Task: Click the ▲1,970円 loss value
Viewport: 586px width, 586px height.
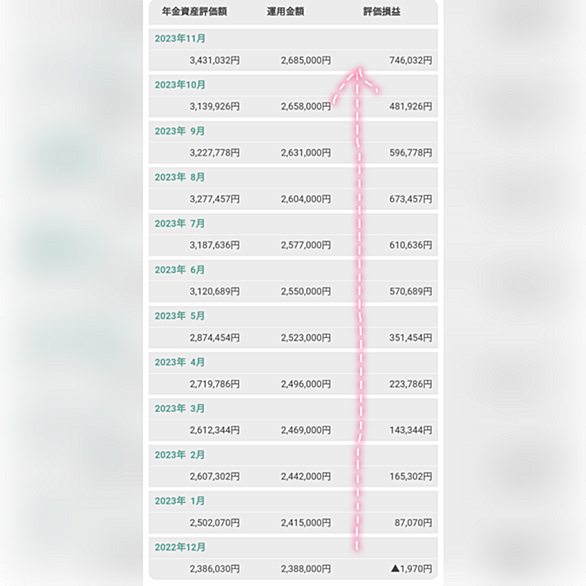Action: [x=411, y=569]
